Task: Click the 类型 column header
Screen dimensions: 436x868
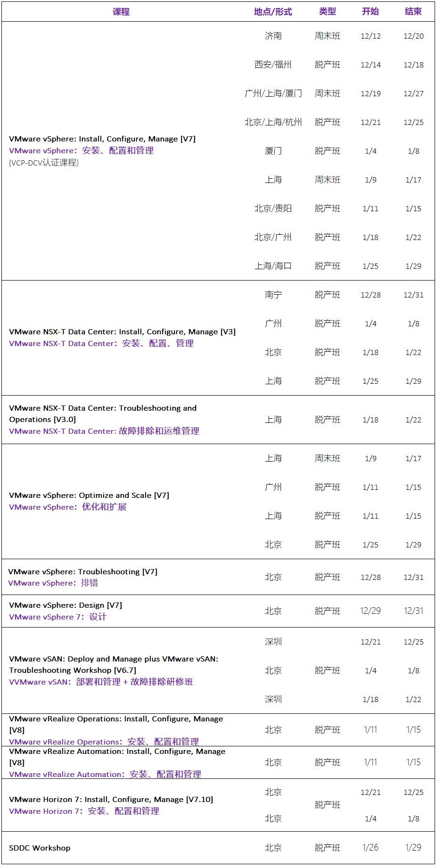Action: pyautogui.click(x=328, y=11)
